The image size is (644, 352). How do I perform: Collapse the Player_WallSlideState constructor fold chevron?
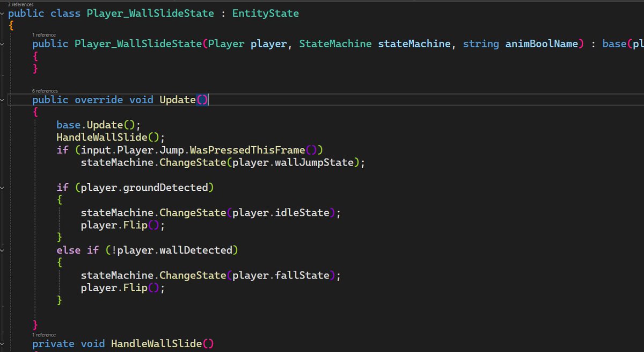3,44
